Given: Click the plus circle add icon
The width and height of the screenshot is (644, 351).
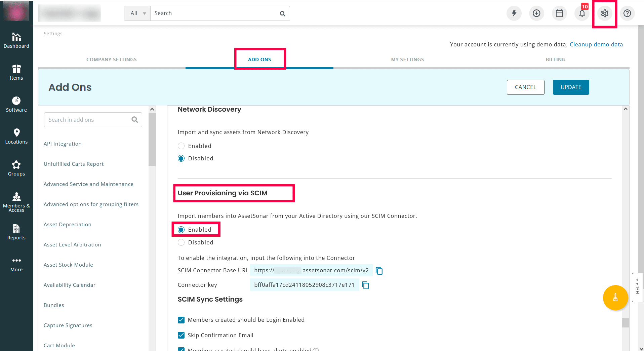Looking at the screenshot, I should (x=536, y=13).
